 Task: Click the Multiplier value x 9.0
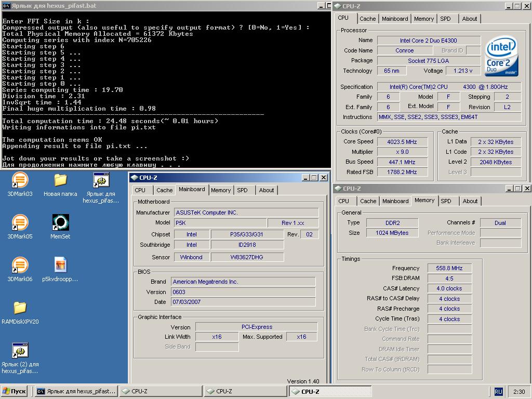(402, 152)
